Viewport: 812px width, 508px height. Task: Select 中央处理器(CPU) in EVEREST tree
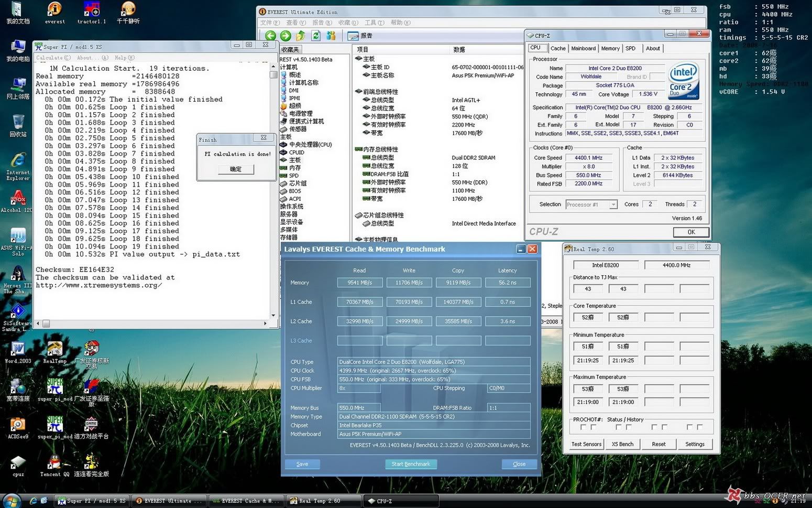point(310,145)
